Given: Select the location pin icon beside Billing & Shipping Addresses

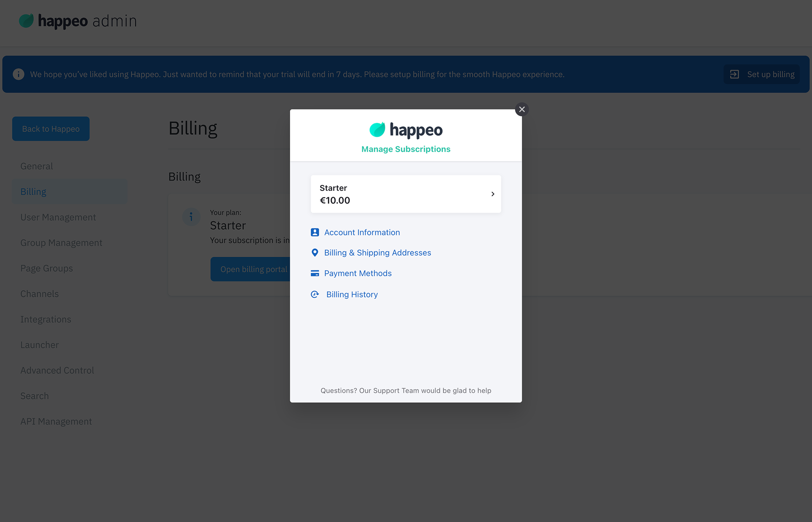Looking at the screenshot, I should (315, 253).
